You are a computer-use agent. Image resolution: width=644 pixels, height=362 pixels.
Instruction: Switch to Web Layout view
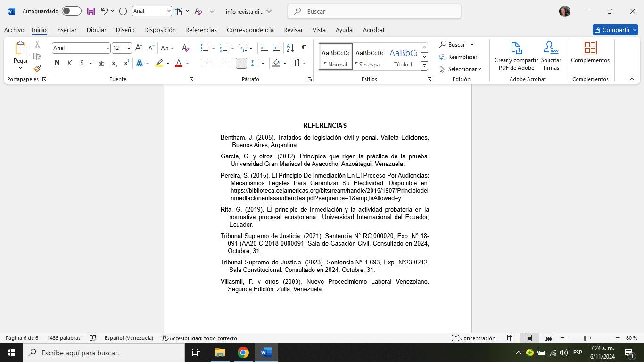click(x=548, y=338)
